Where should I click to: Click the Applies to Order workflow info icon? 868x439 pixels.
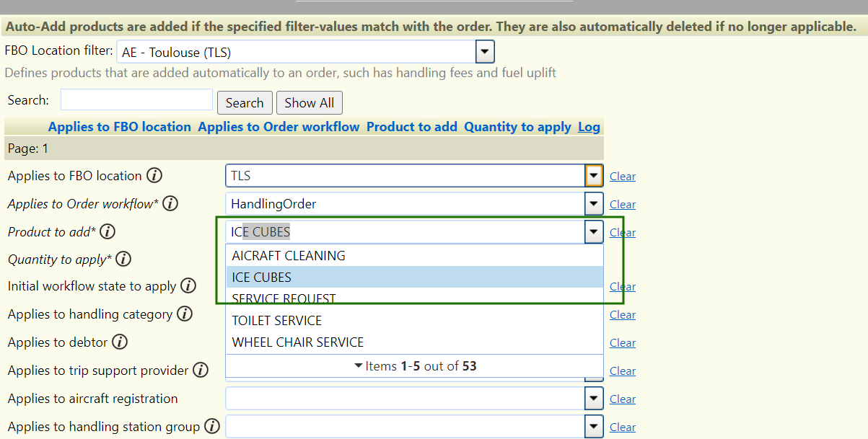[170, 203]
